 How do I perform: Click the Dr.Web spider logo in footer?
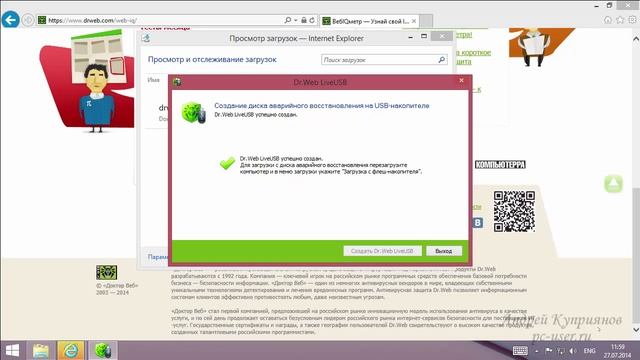107,272
